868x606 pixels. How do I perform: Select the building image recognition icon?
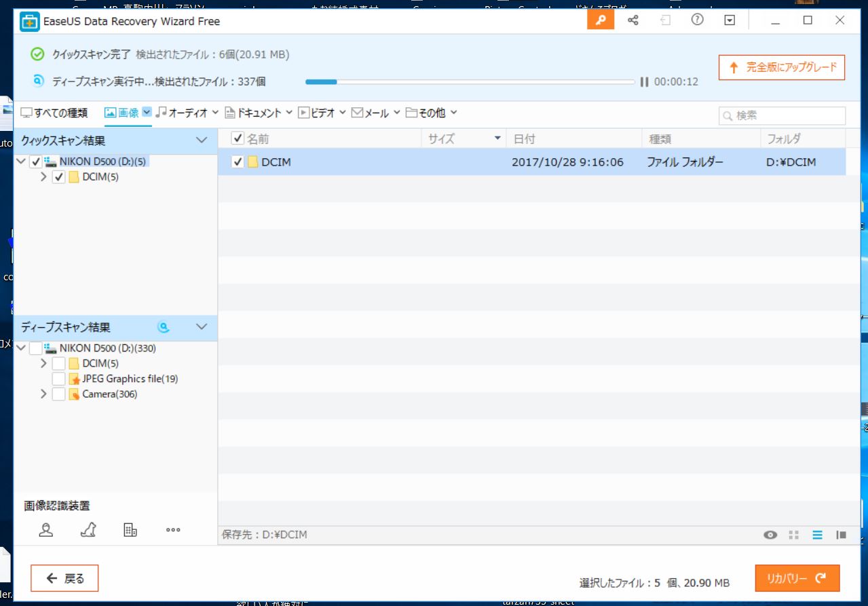pos(130,530)
